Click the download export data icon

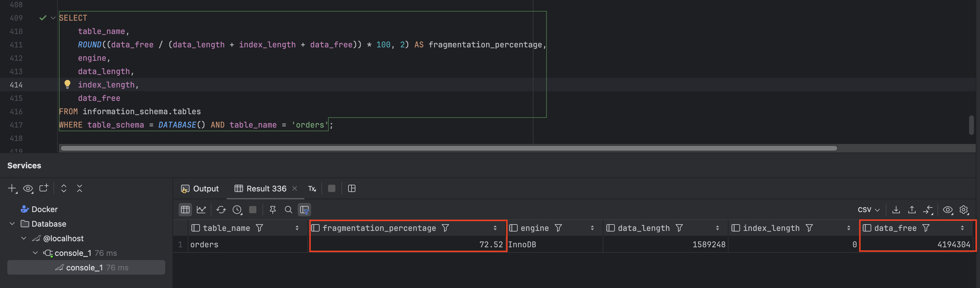tap(896, 210)
